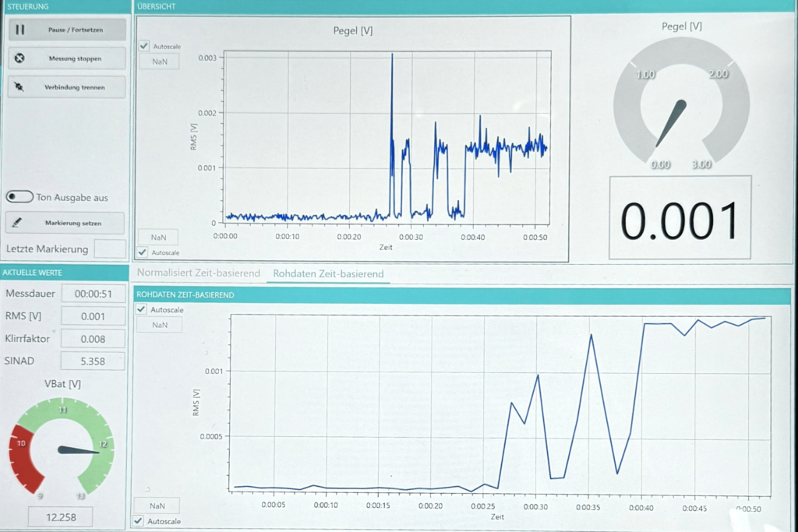Select the Klirrfaktor value field

click(93, 339)
